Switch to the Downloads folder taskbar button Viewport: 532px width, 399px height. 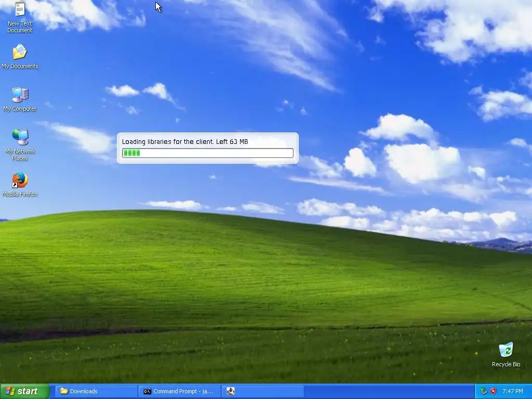tap(96, 391)
